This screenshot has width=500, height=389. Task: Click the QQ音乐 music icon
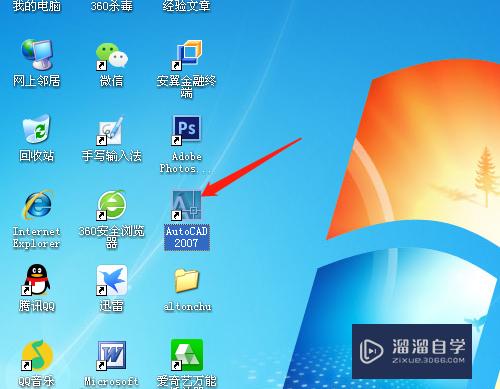click(x=37, y=355)
